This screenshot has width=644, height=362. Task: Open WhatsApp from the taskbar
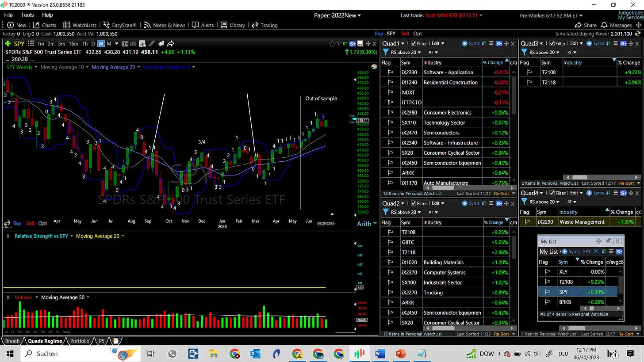point(172,354)
